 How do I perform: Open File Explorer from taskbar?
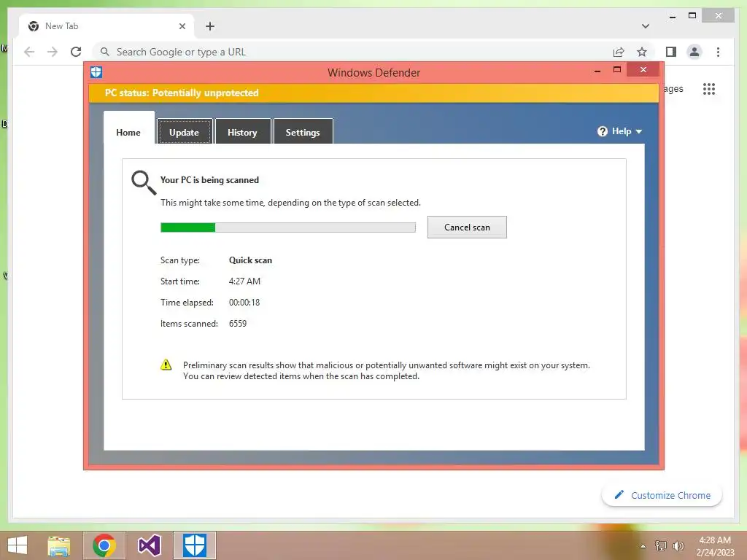click(x=59, y=545)
